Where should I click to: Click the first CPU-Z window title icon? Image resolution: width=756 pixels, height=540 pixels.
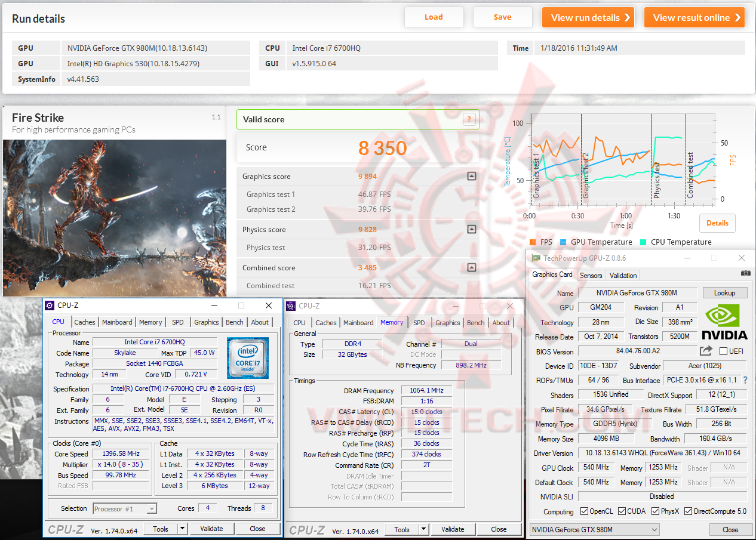click(50, 306)
